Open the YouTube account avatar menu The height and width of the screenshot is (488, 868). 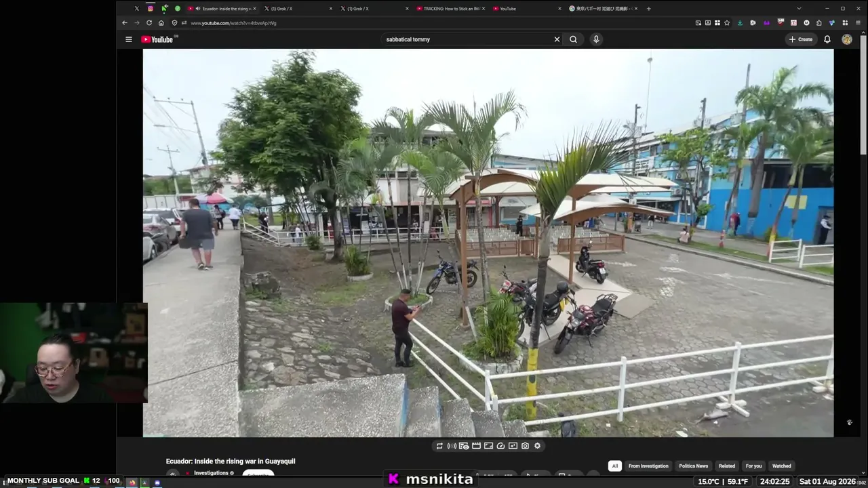(847, 39)
